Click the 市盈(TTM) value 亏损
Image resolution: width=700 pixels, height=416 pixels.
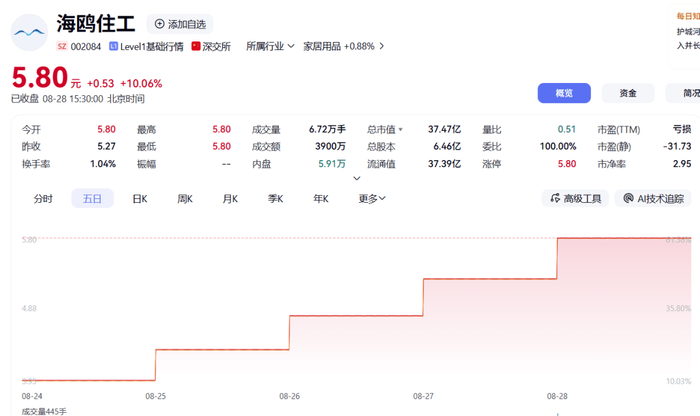coord(682,129)
